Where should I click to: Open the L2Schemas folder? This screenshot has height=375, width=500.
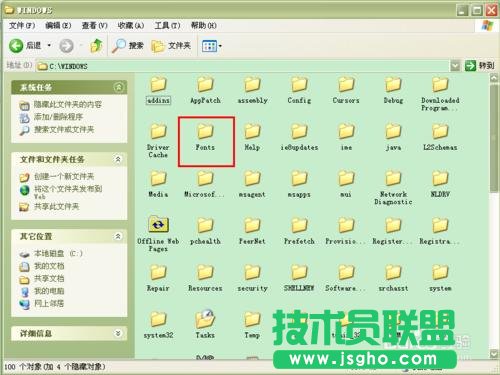click(x=440, y=137)
